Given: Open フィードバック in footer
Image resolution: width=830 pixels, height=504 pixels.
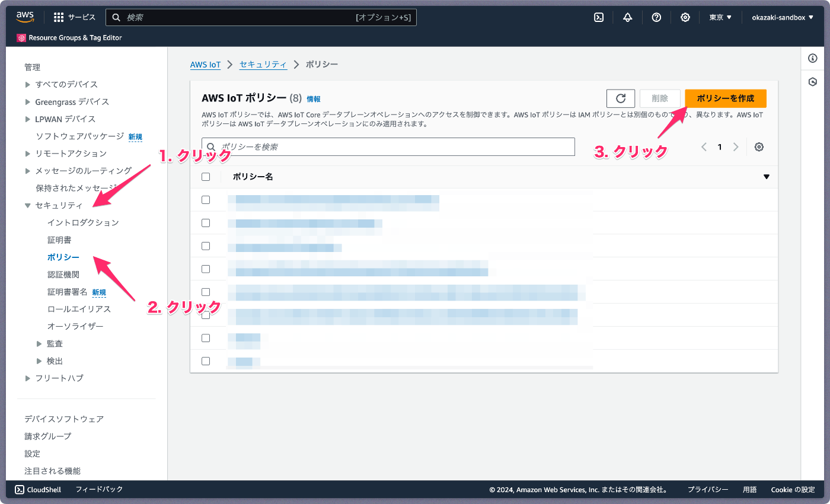Looking at the screenshot, I should tap(99, 490).
